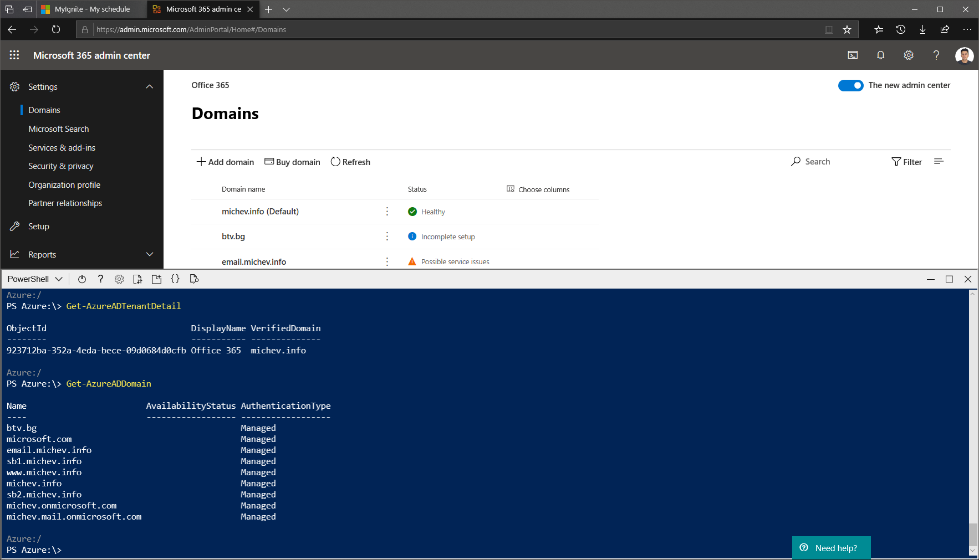Screen dimensions: 979x560
Task: Open the account profile picture
Action: point(964,55)
